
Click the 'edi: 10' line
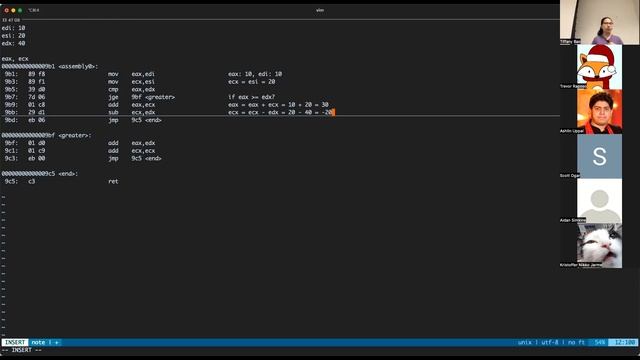pyautogui.click(x=13, y=28)
